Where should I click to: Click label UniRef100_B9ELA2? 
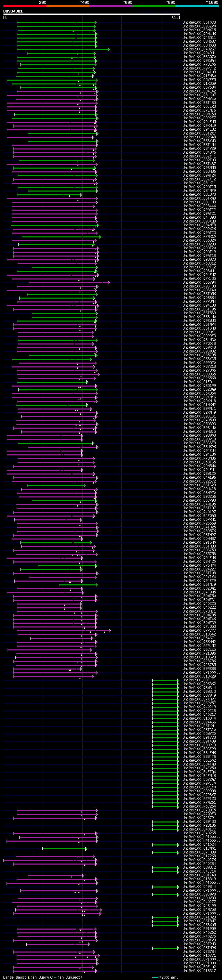pos(199,967)
